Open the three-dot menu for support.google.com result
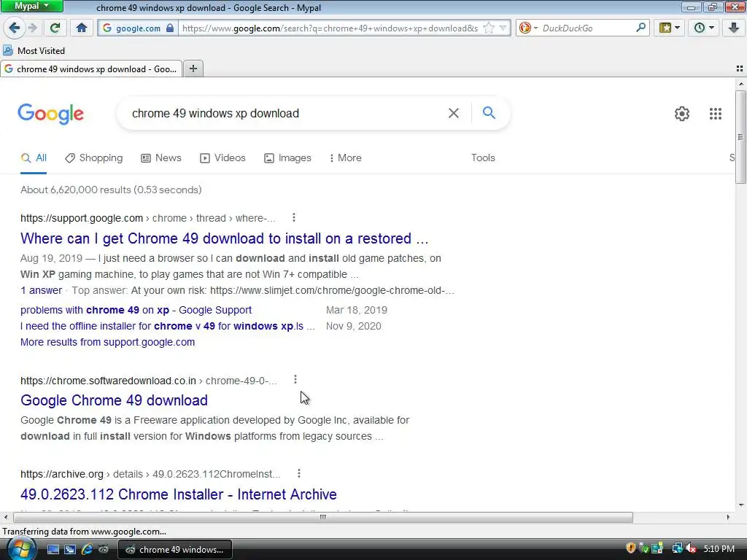 [294, 217]
